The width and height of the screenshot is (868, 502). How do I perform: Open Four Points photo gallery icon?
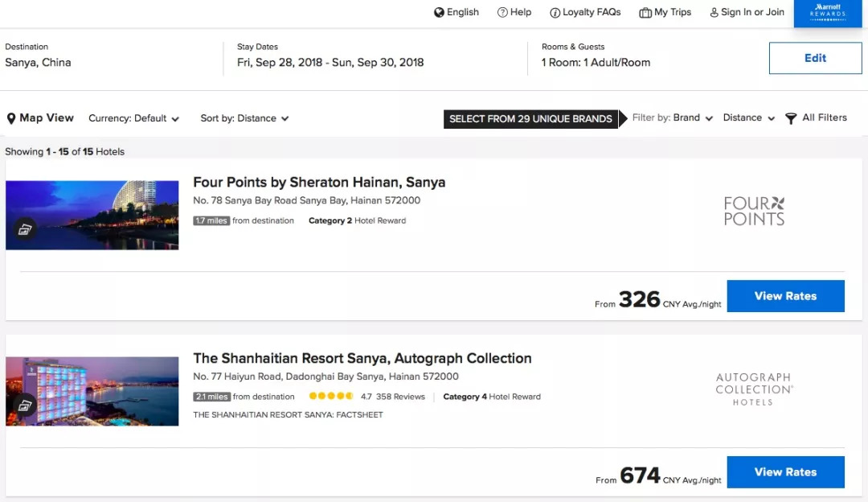[x=25, y=230]
